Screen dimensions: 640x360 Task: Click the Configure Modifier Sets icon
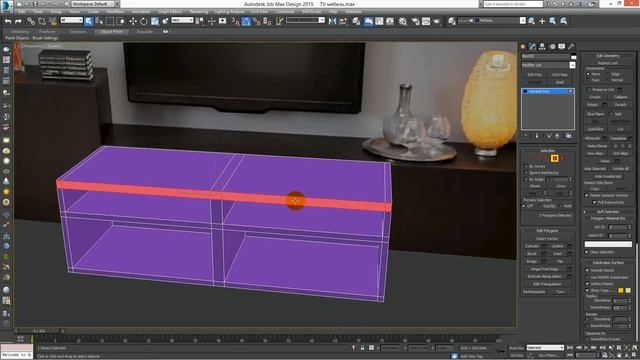click(x=569, y=136)
